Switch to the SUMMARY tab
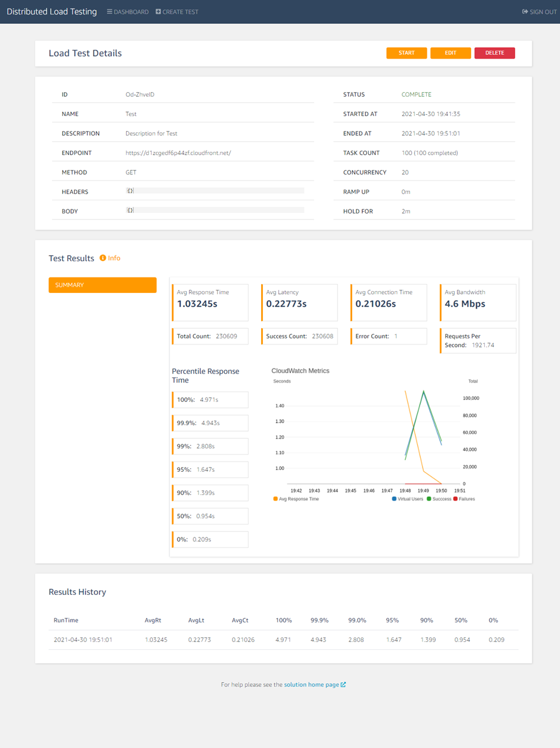 tap(102, 285)
